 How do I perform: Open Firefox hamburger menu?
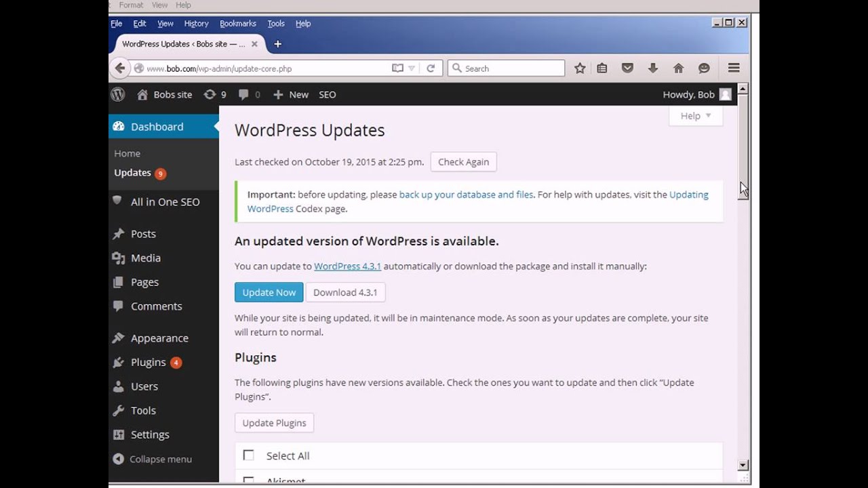pos(734,68)
